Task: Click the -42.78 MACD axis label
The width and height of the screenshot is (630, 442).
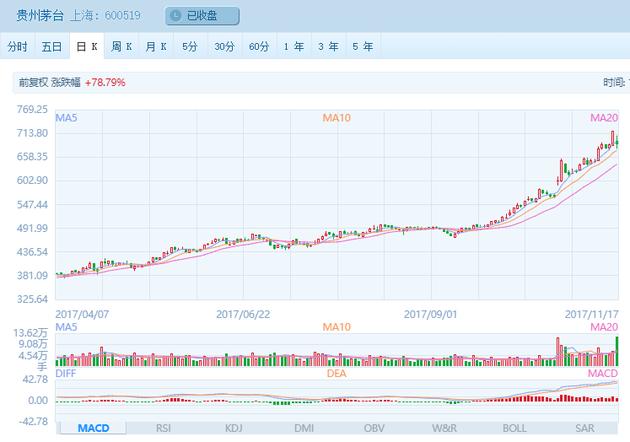Action: [33, 422]
